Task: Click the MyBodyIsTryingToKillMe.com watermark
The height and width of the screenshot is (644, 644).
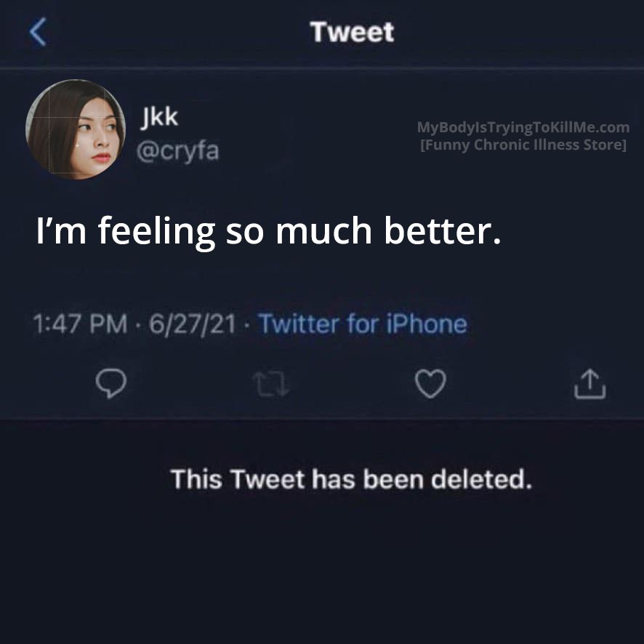Action: tap(523, 126)
